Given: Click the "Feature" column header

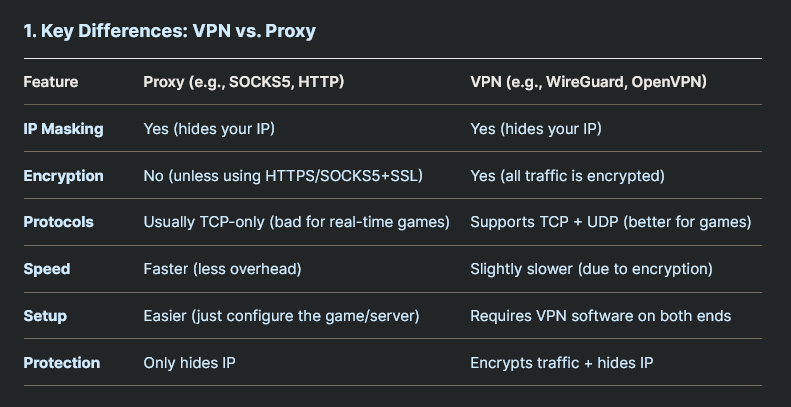Looking at the screenshot, I should pyautogui.click(x=51, y=82).
